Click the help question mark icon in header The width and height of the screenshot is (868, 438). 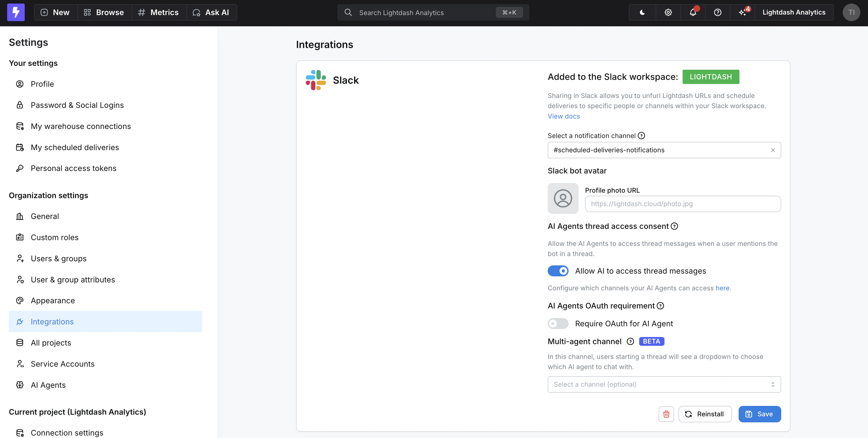[x=718, y=12]
